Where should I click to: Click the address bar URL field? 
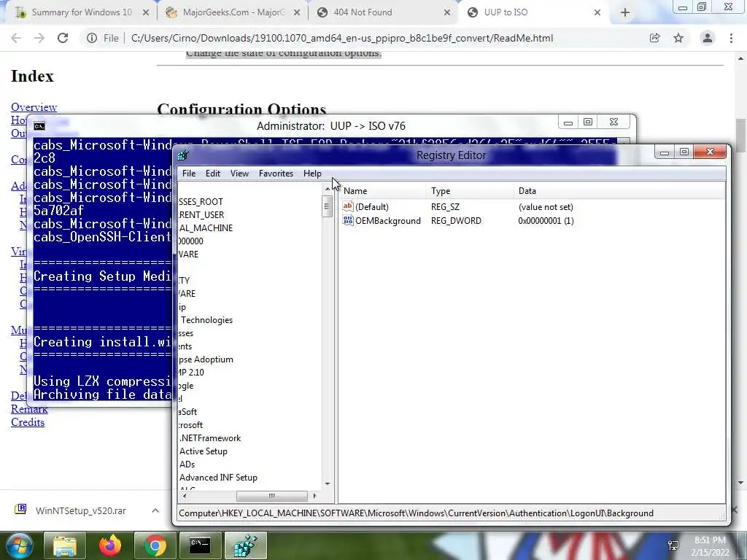coord(341,38)
